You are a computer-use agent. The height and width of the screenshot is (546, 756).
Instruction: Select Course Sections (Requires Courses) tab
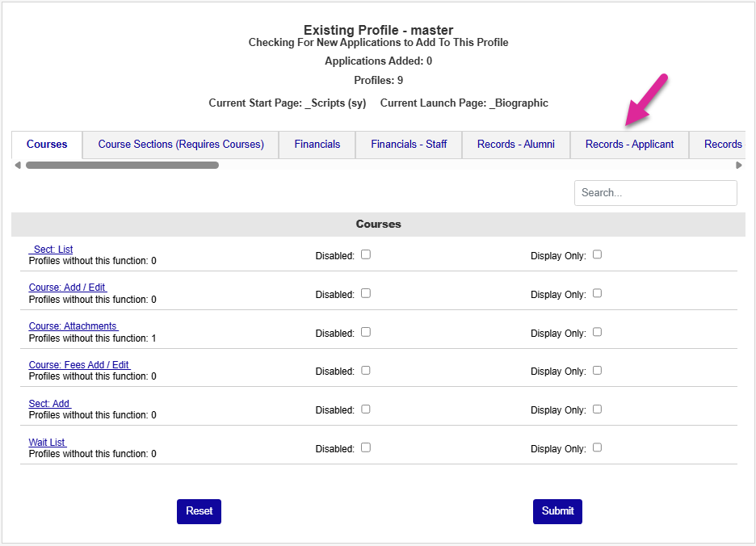click(181, 145)
